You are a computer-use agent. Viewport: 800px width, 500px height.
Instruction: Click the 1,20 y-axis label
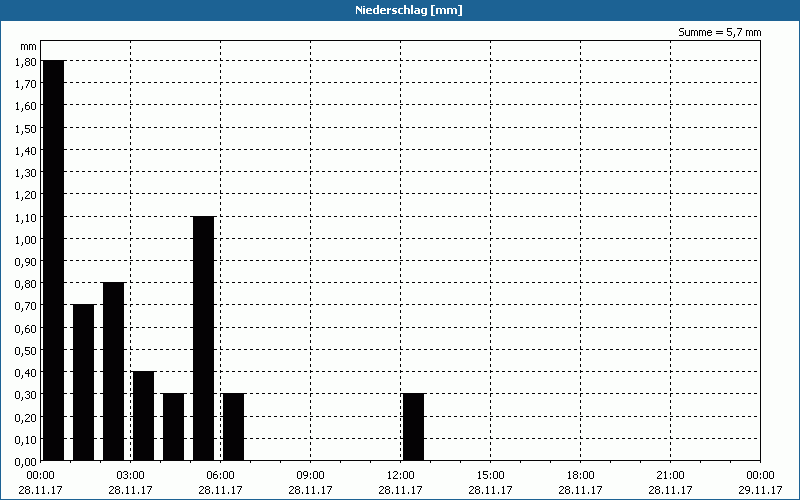click(x=26, y=194)
